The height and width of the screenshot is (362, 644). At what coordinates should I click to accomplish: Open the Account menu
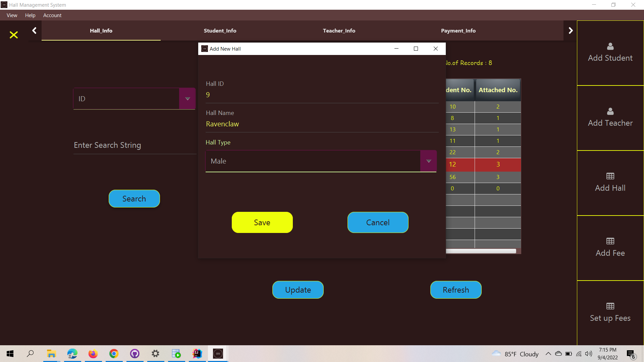pyautogui.click(x=52, y=15)
